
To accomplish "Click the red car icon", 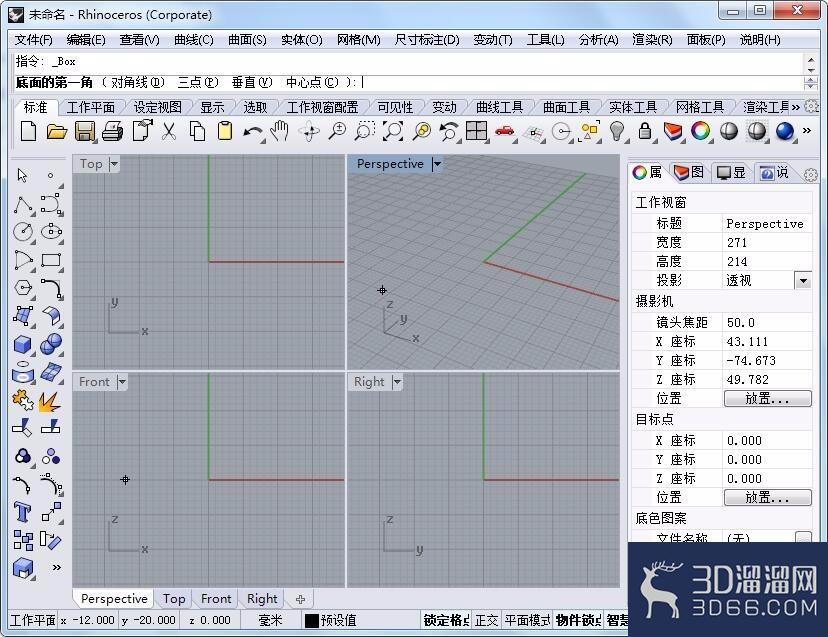I will 504,131.
